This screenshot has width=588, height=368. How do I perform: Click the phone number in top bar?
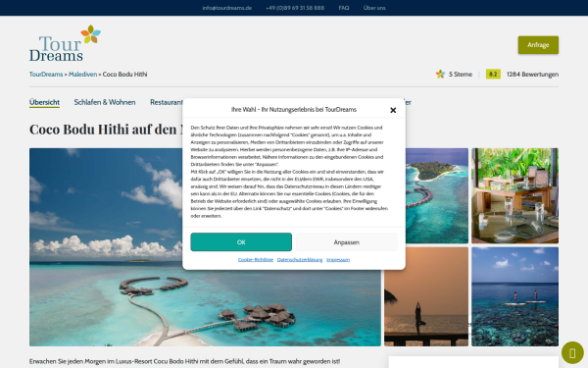pos(295,8)
